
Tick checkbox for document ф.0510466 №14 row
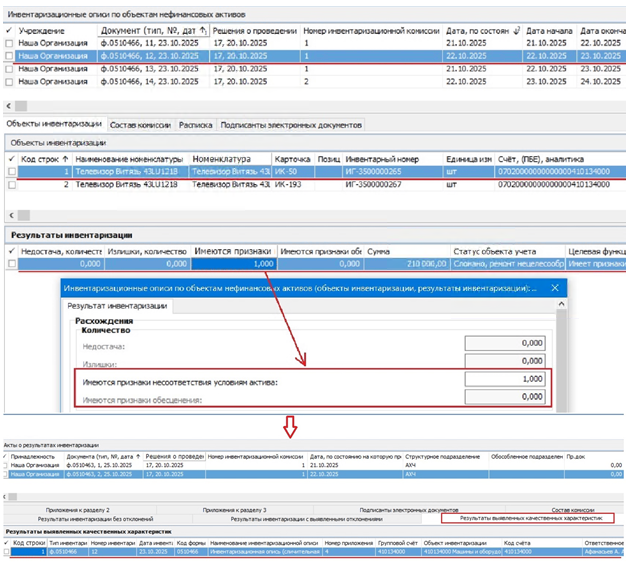pyautogui.click(x=11, y=81)
